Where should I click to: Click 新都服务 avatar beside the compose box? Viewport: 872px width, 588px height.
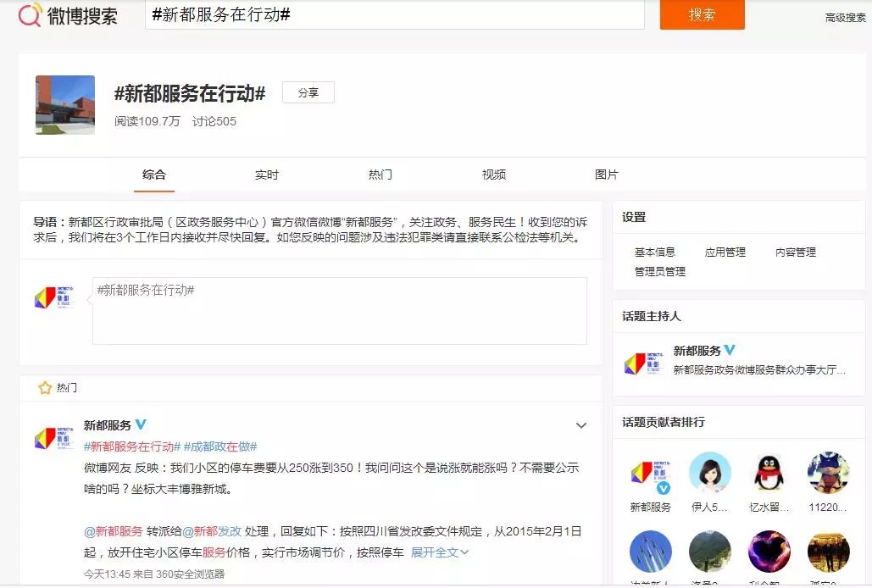(55, 298)
